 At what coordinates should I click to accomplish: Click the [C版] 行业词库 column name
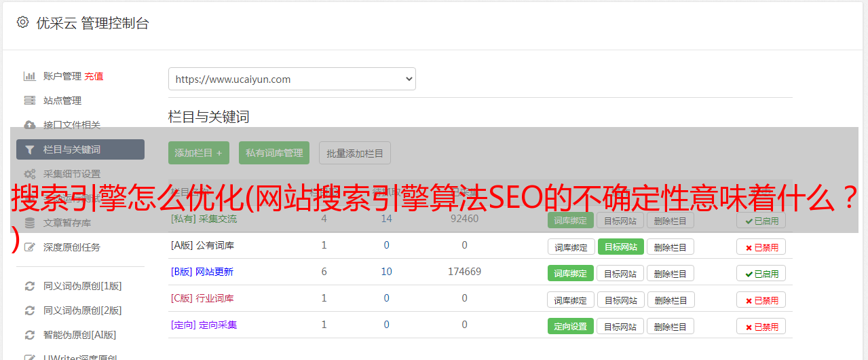pyautogui.click(x=202, y=298)
